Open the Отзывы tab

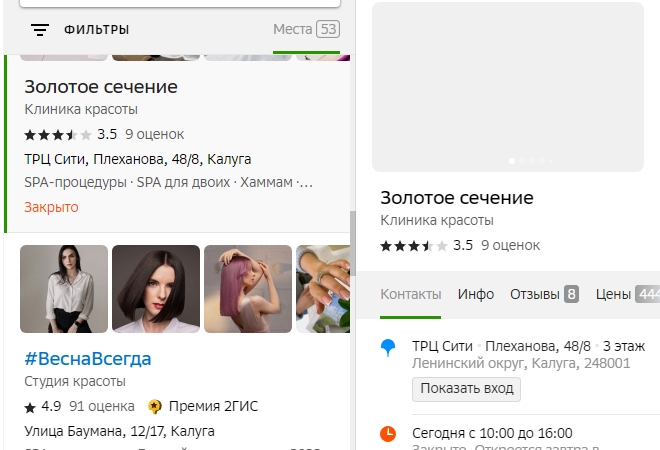pyautogui.click(x=544, y=294)
